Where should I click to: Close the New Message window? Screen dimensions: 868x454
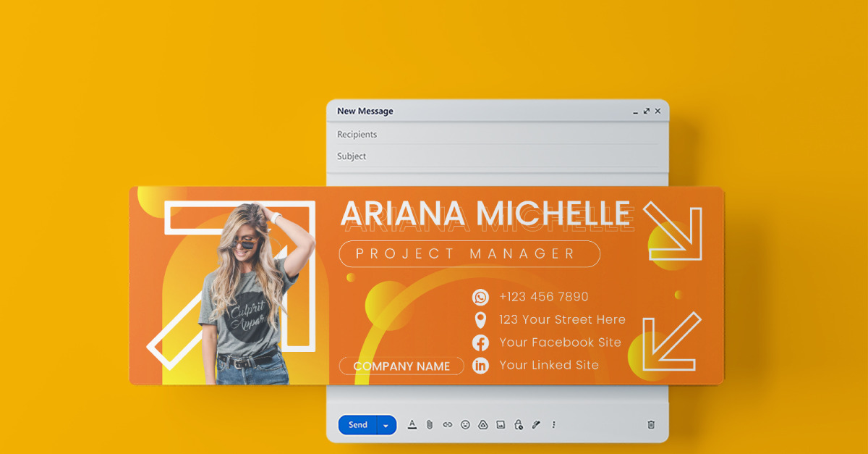[658, 112]
